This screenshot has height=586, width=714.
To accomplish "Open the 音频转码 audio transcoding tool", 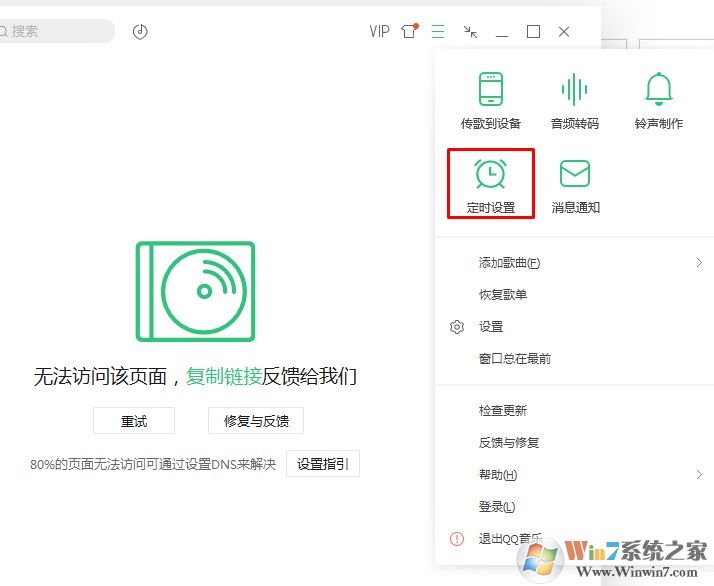I will click(574, 100).
